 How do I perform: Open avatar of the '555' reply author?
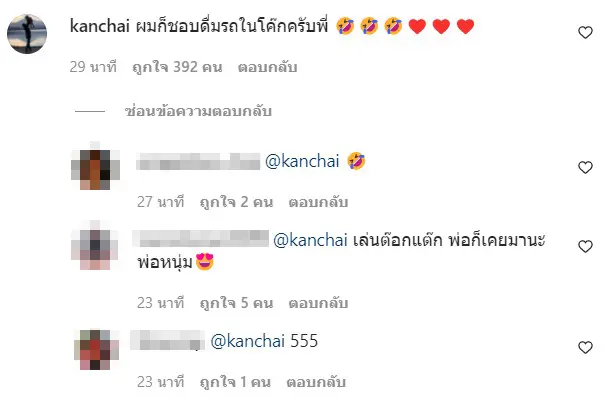(96, 350)
